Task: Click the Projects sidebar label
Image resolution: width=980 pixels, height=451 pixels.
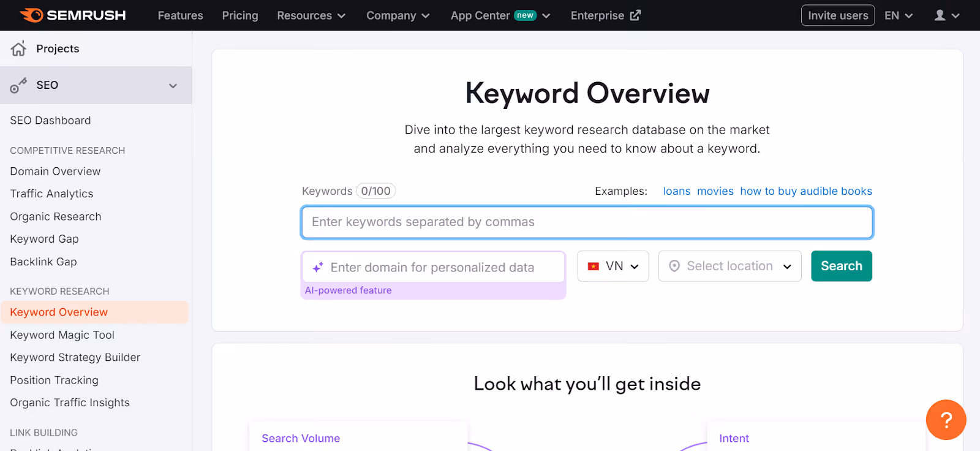Action: point(58,48)
